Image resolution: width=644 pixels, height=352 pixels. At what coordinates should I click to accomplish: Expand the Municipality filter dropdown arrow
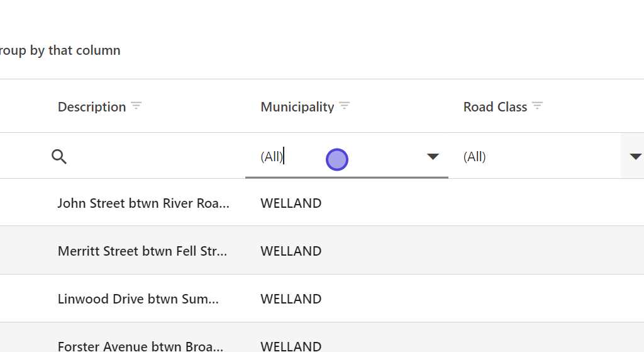click(433, 157)
